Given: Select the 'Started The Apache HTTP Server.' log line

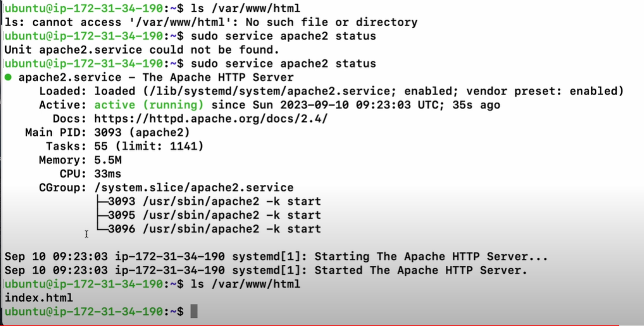Looking at the screenshot, I should coord(266,270).
